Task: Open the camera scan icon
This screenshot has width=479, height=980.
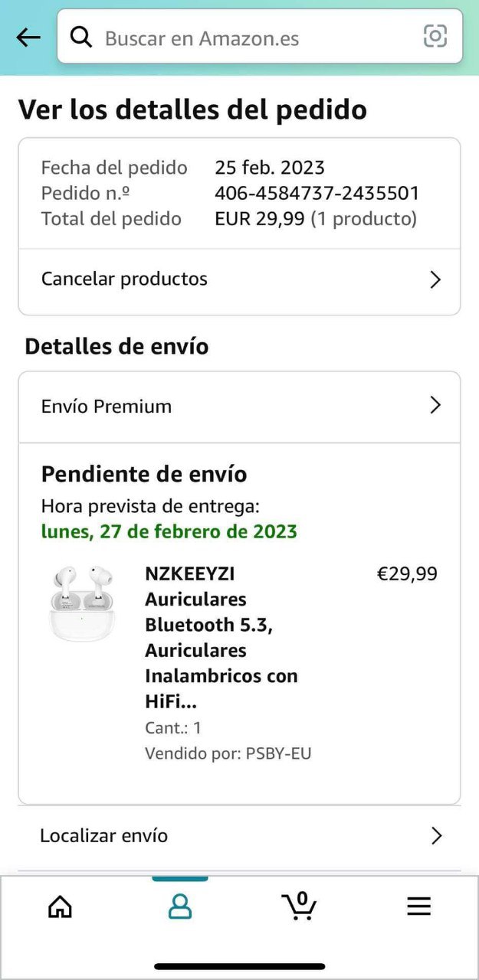Action: [435, 36]
